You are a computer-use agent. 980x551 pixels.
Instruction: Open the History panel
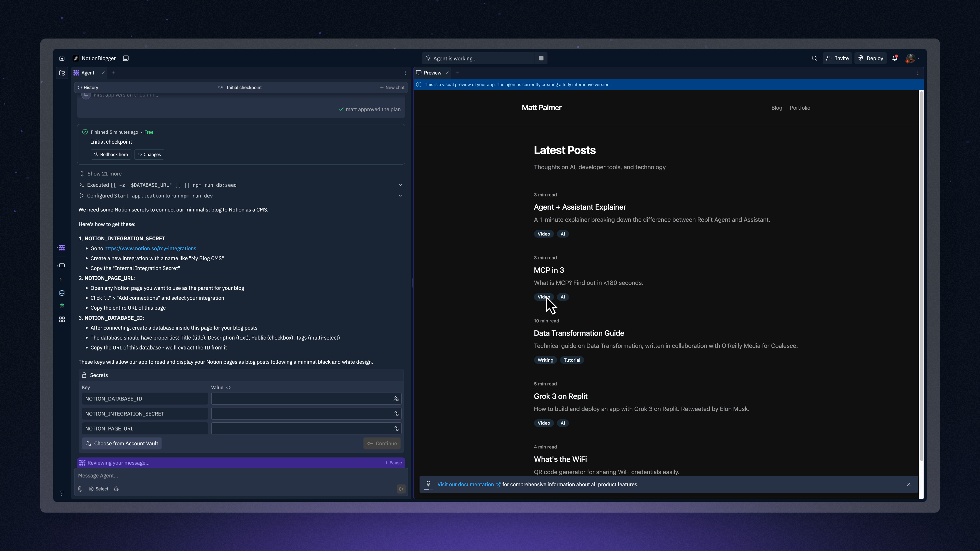click(88, 87)
